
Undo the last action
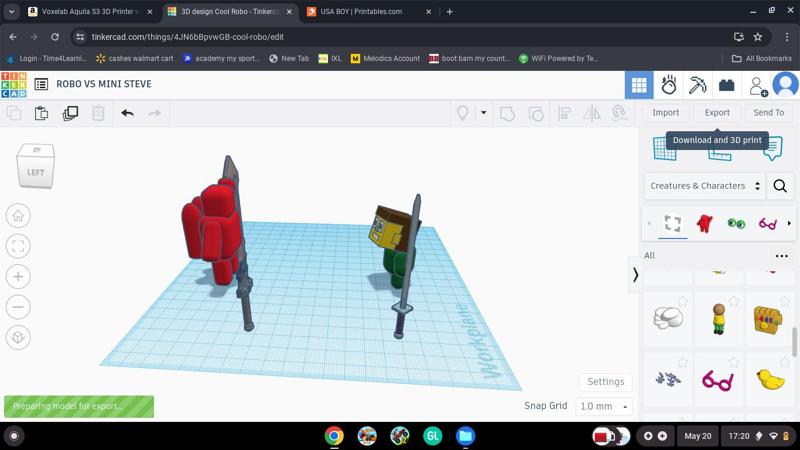[x=127, y=113]
